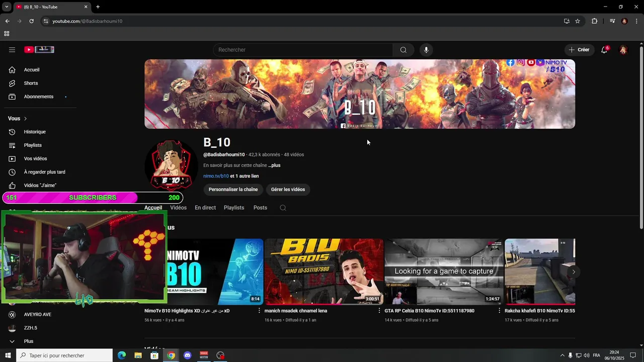644x362 pixels.
Task: Click the YouTube logo
Action: click(39, 50)
